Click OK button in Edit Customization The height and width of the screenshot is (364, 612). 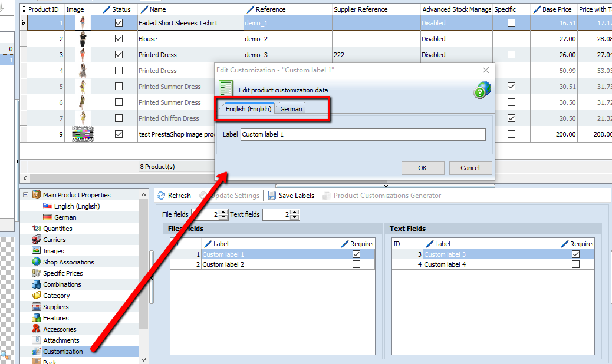point(422,168)
